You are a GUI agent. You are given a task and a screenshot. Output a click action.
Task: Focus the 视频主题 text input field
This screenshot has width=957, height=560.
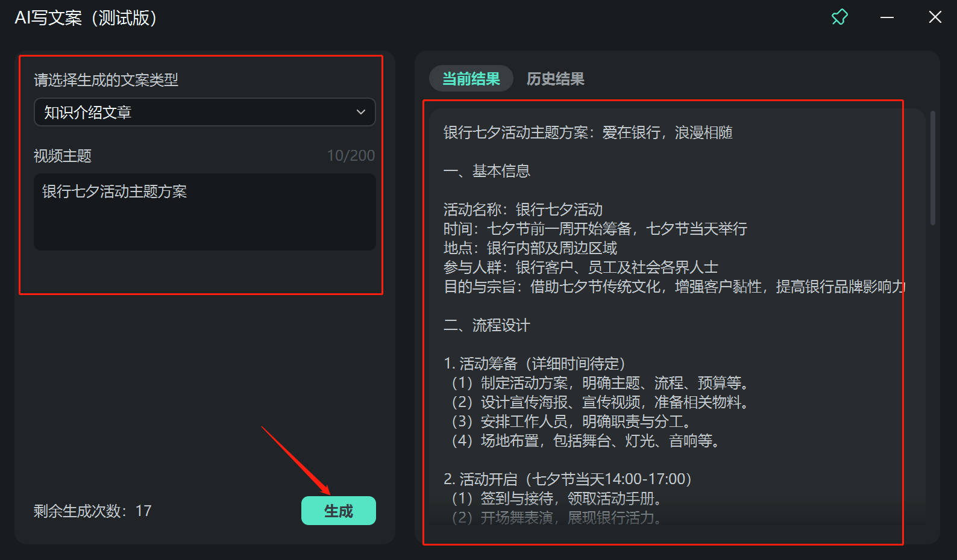pos(205,212)
